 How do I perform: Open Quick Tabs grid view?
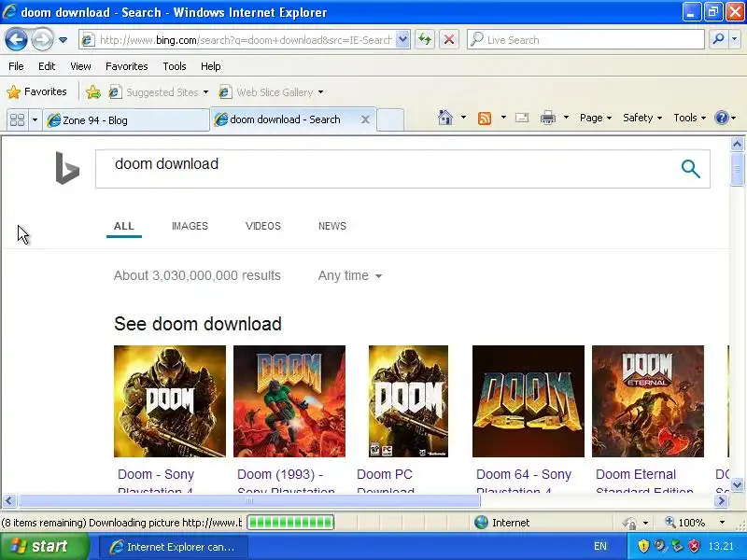17,119
